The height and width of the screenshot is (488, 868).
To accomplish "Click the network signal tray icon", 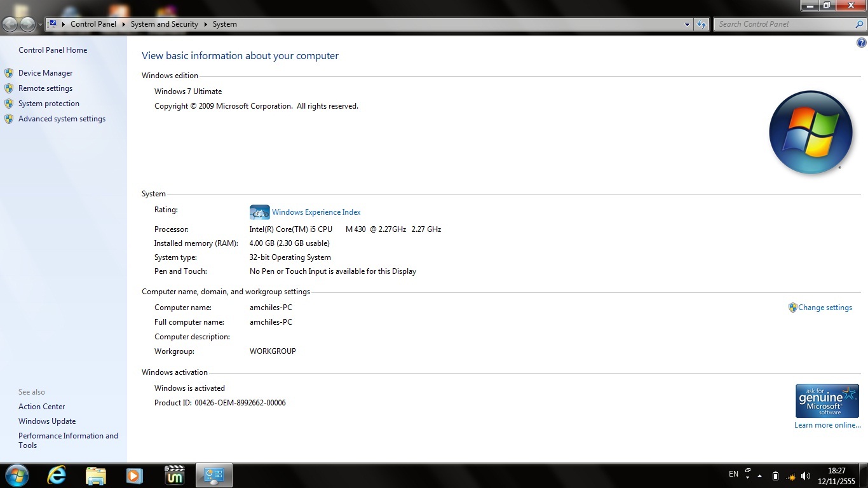I will point(791,476).
